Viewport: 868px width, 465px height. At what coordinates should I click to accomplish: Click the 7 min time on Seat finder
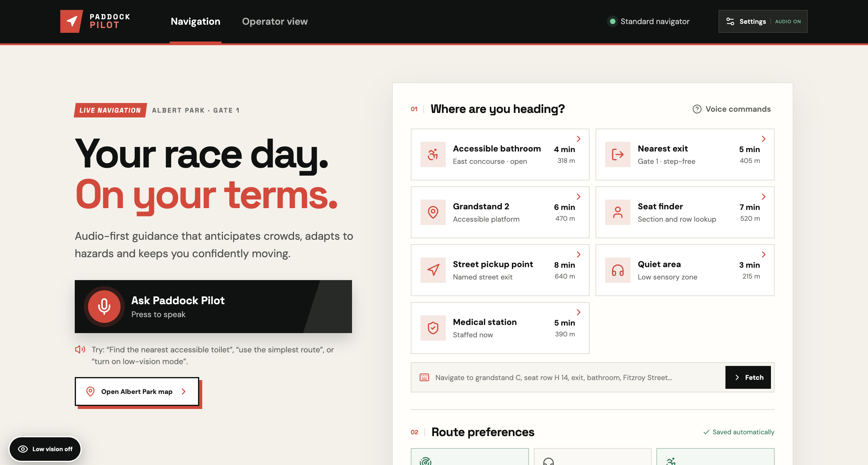pyautogui.click(x=750, y=207)
